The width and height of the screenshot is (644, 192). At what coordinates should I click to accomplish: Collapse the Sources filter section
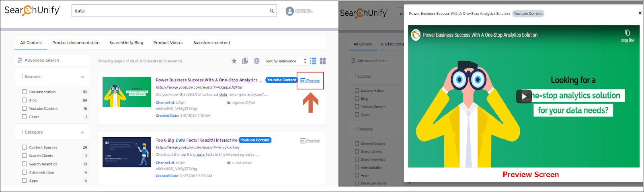[82, 77]
